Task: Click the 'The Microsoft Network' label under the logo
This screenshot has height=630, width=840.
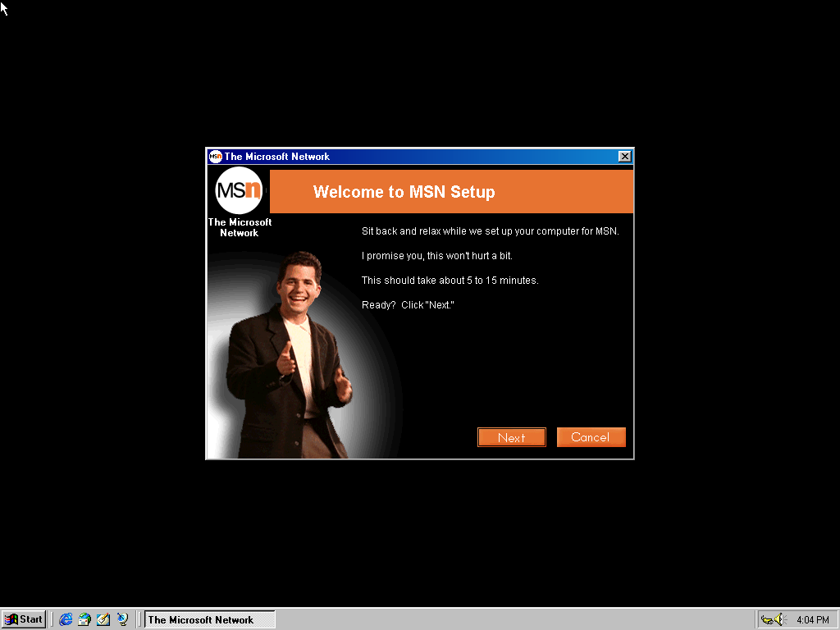Action: [x=240, y=228]
